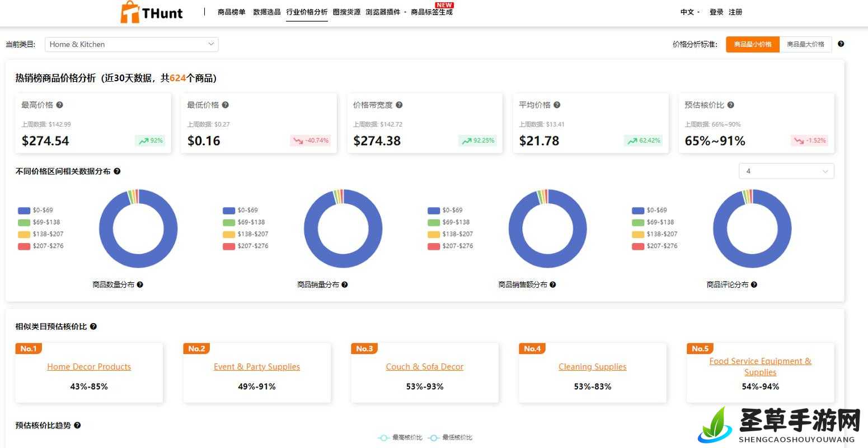Click help icon next to 商品销量分布
868x448 pixels.
coord(345,284)
